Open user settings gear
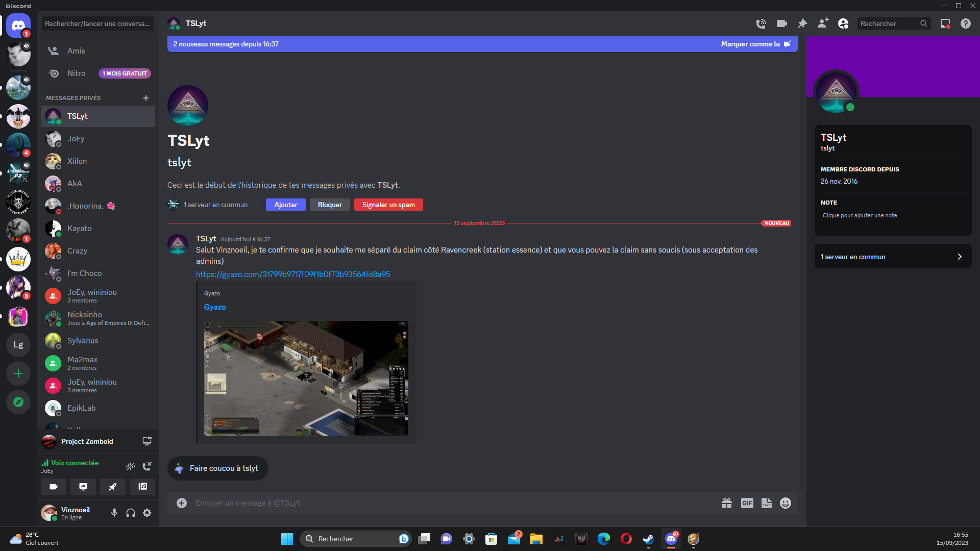This screenshot has height=551, width=980. [147, 513]
